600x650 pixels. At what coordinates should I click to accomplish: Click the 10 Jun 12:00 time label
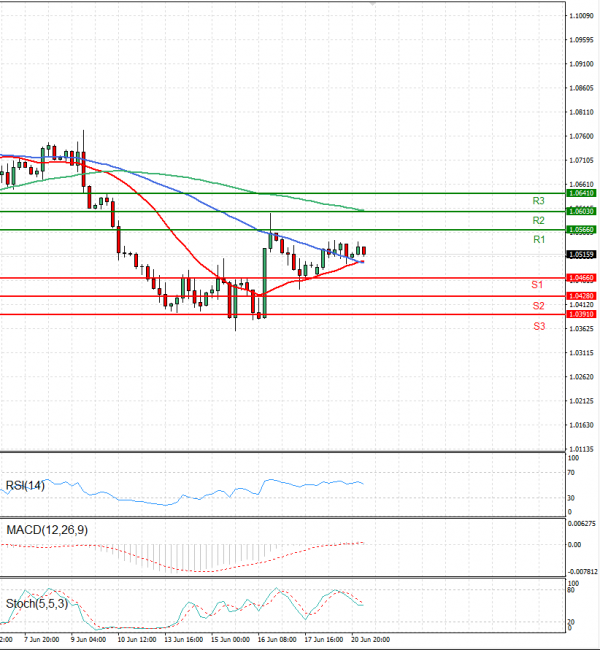137,640
